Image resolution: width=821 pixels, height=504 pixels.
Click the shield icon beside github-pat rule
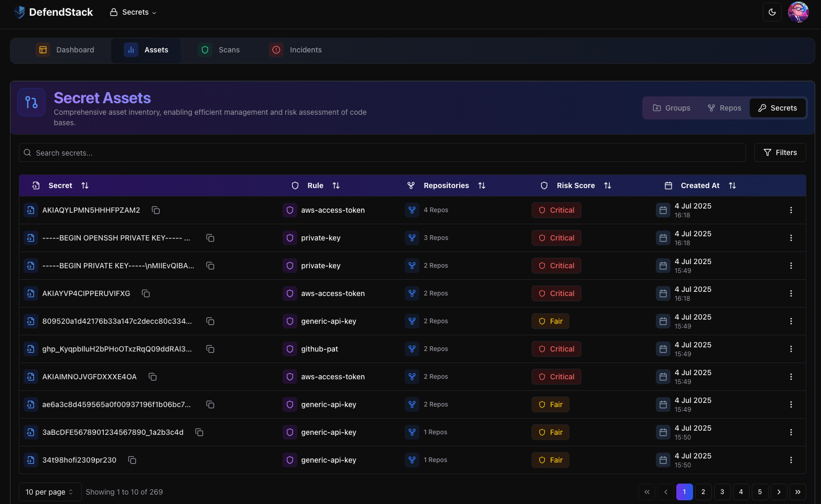tap(290, 348)
